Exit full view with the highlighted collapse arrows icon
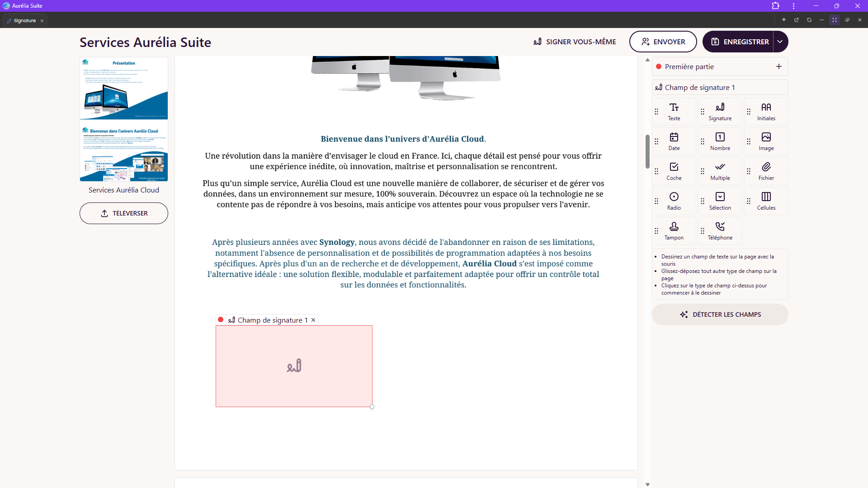 coord(835,20)
